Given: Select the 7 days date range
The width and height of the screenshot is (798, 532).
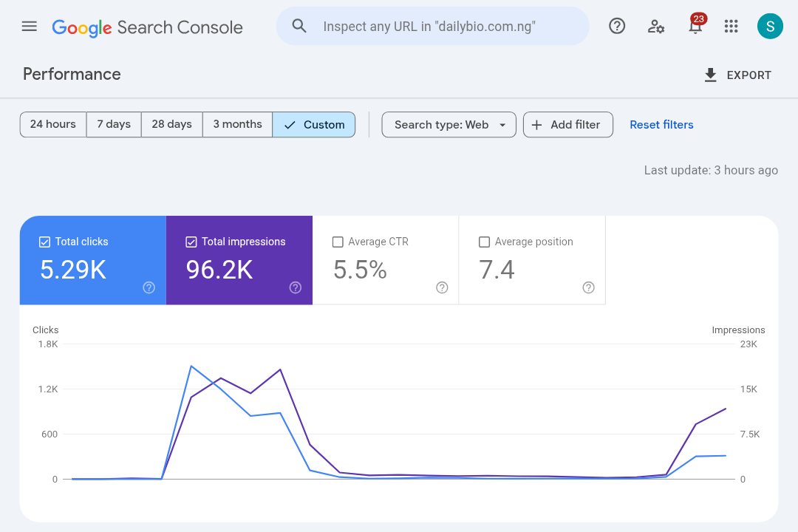Looking at the screenshot, I should 114,124.
